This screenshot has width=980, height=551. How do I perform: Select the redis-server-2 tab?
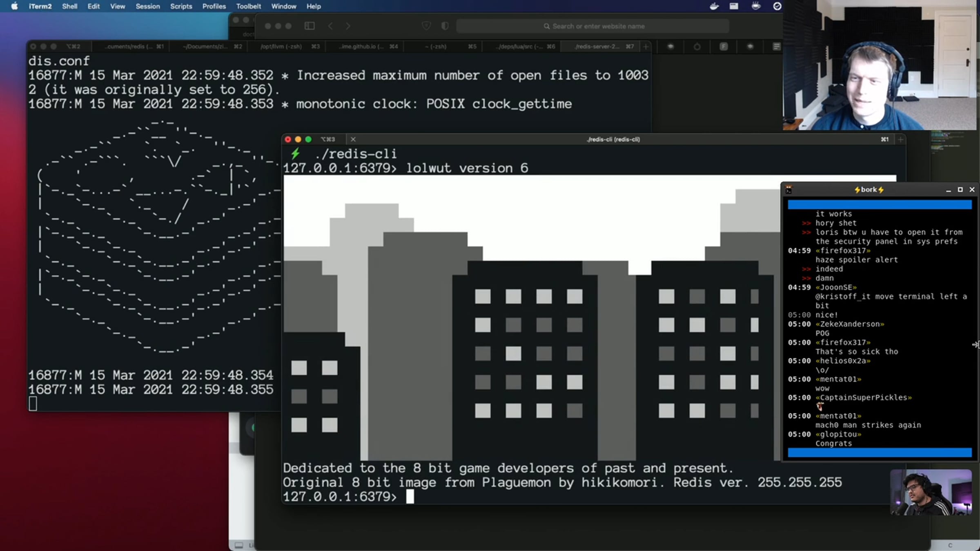coord(599,47)
